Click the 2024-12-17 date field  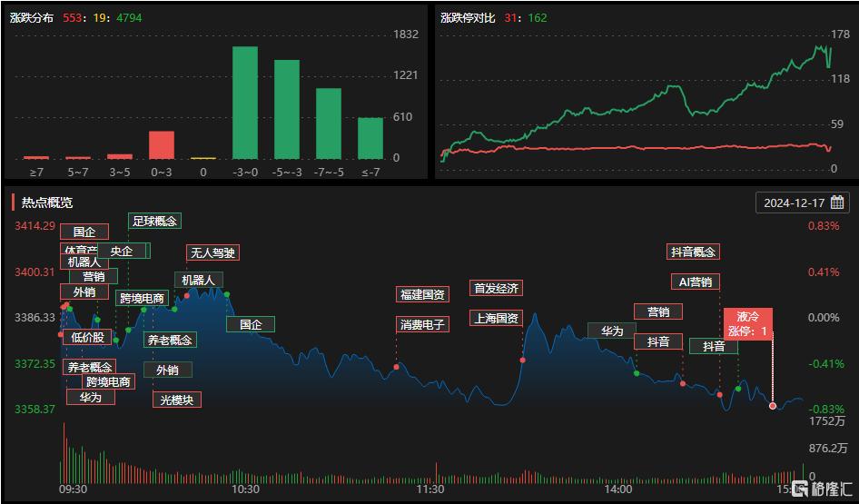pyautogui.click(x=794, y=203)
